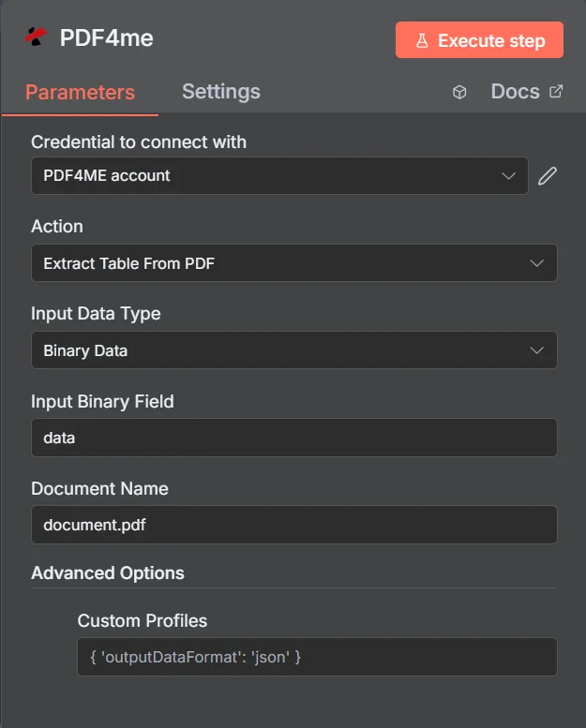Click the Document Name label
Viewport: 586px width, 728px height.
pos(99,488)
